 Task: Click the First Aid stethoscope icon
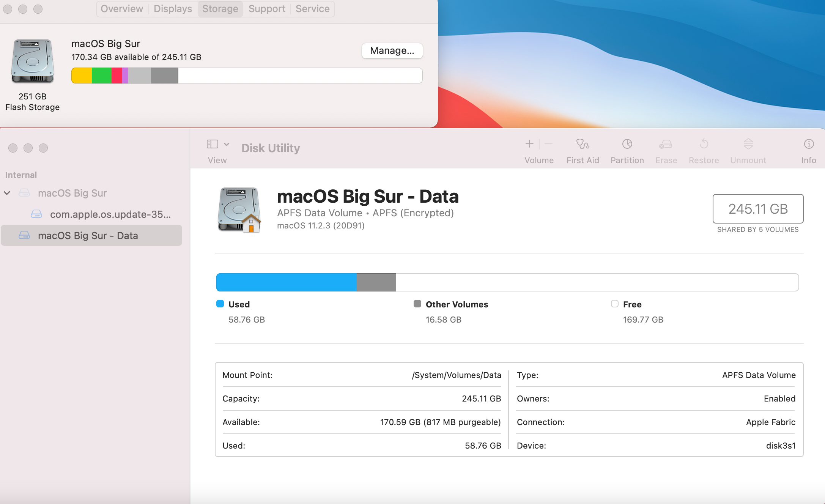pos(583,144)
